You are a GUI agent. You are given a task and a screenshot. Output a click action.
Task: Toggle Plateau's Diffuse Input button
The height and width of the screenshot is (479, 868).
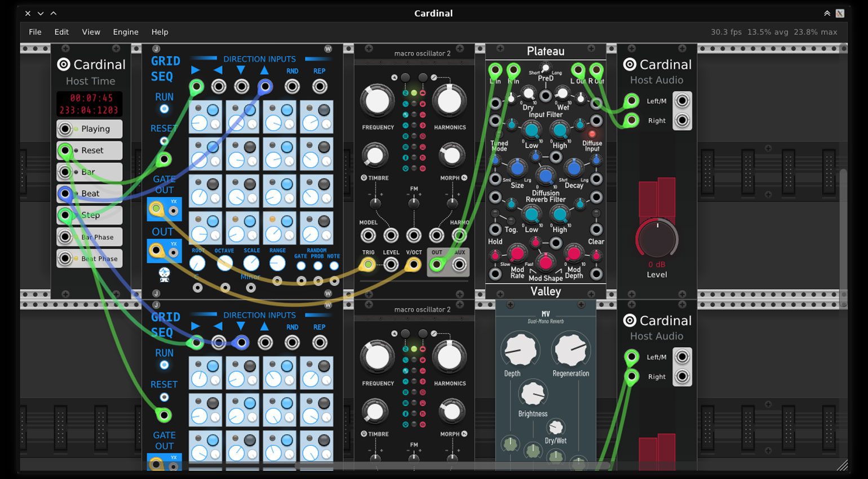click(x=592, y=134)
